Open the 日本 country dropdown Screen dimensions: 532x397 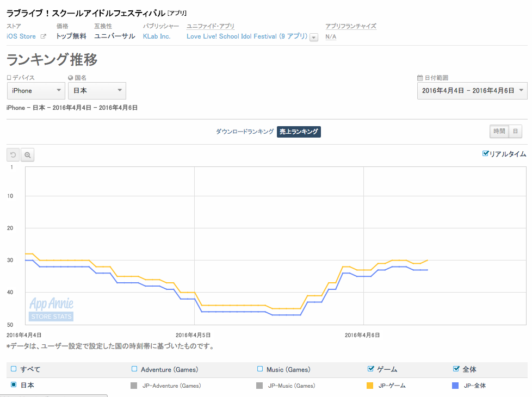(97, 91)
